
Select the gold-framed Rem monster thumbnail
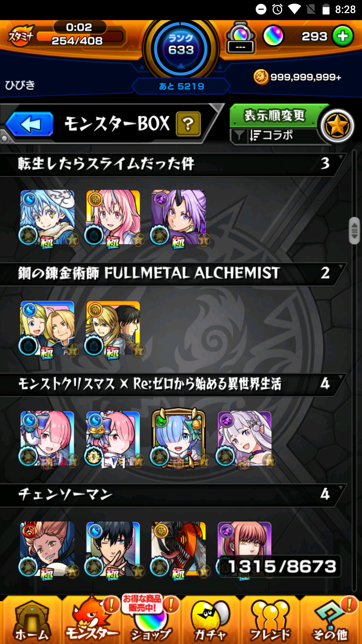pyautogui.click(x=178, y=438)
